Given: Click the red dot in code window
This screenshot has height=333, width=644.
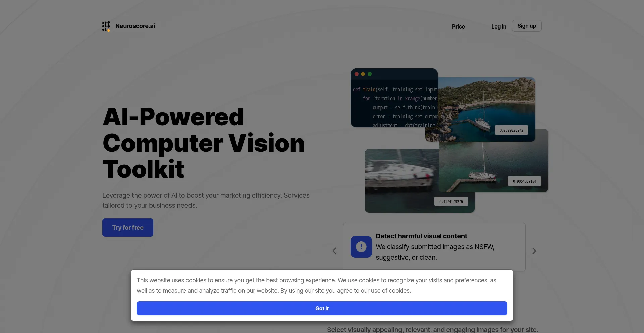Looking at the screenshot, I should (x=357, y=74).
